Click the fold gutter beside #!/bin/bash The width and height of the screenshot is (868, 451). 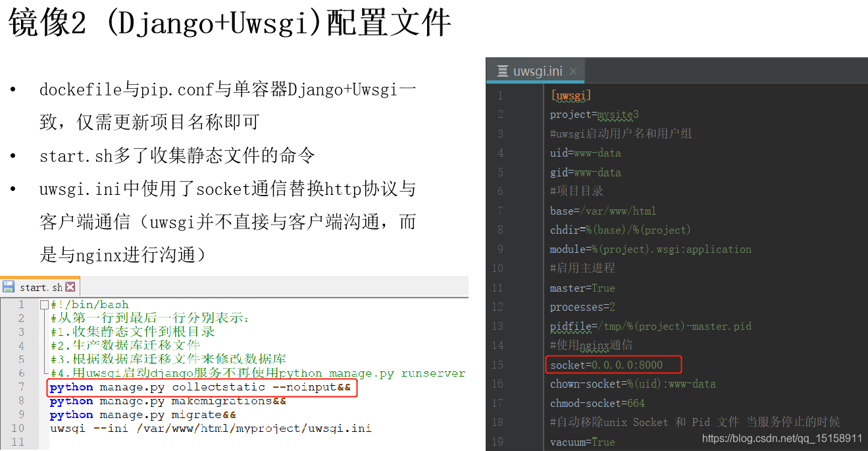point(43,304)
